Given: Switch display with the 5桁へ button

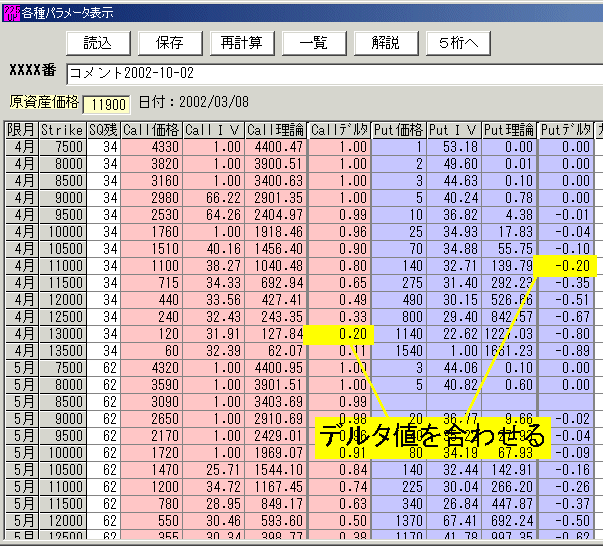Looking at the screenshot, I should tap(458, 43).
